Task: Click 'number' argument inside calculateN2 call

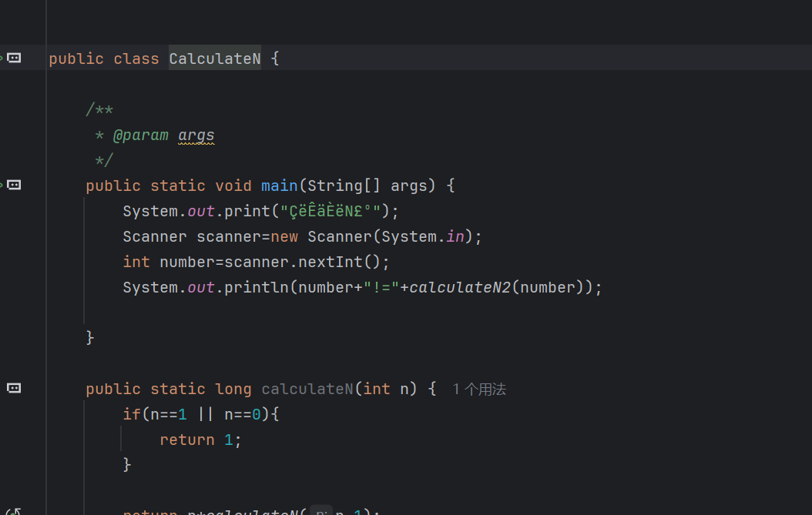Action: pyautogui.click(x=548, y=287)
